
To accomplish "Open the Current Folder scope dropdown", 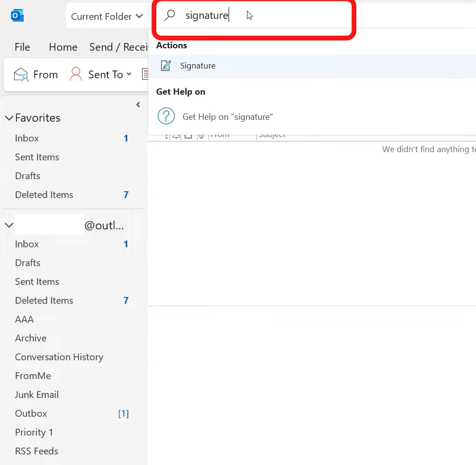I will [107, 16].
